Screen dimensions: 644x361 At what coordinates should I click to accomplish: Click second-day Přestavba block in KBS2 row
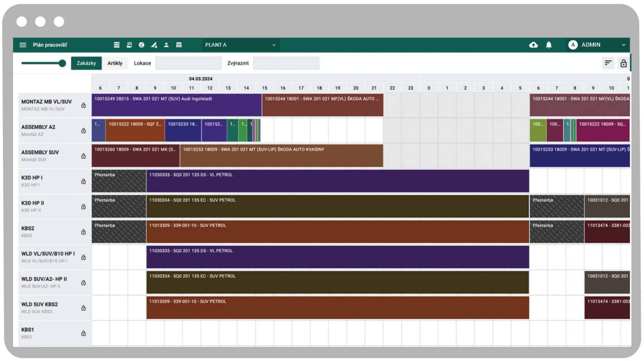point(557,232)
